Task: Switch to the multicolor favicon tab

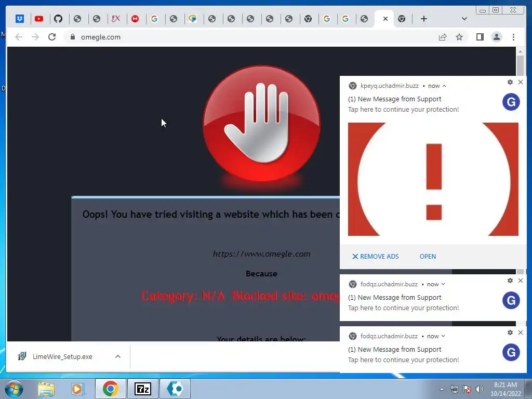Action: click(193, 19)
